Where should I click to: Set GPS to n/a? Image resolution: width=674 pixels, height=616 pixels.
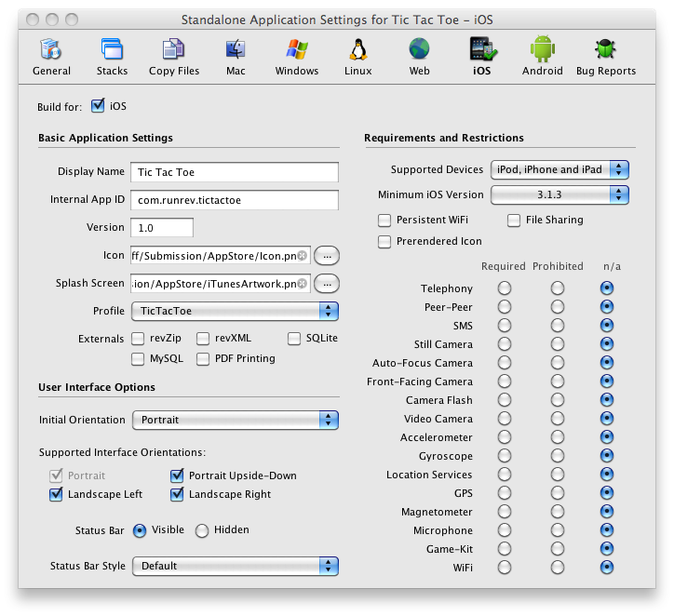(x=607, y=493)
